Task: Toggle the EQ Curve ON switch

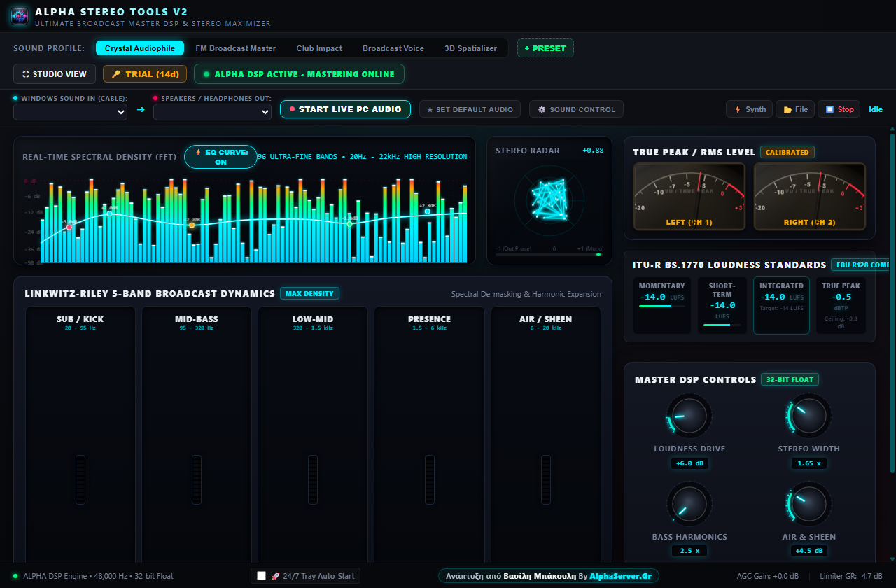Action: (x=220, y=157)
